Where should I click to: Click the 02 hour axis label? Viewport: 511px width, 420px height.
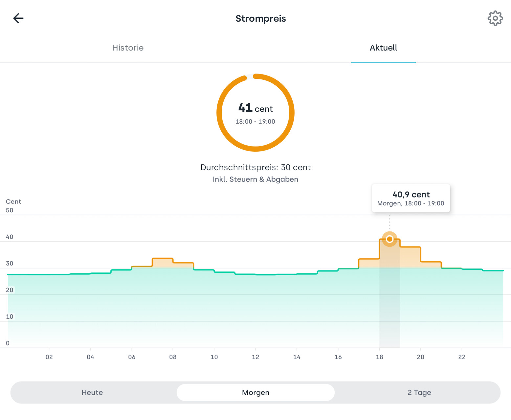(x=49, y=357)
